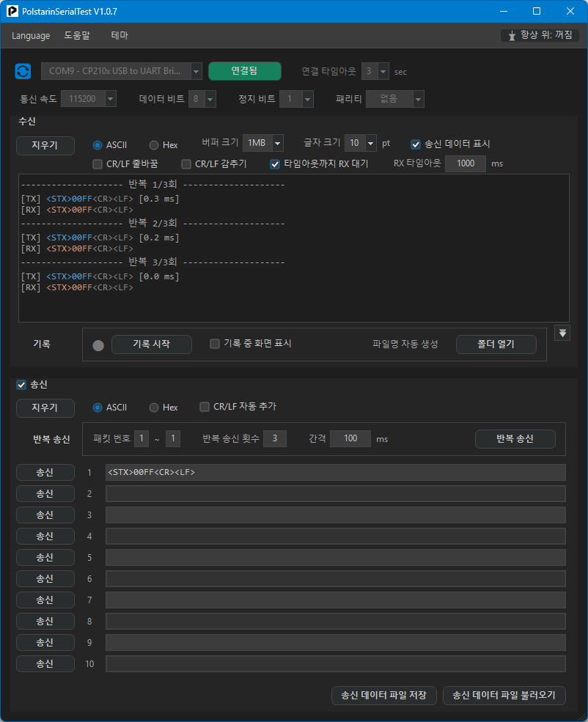Refresh the COM port list icon
The height and width of the screenshot is (722, 588).
[x=23, y=71]
